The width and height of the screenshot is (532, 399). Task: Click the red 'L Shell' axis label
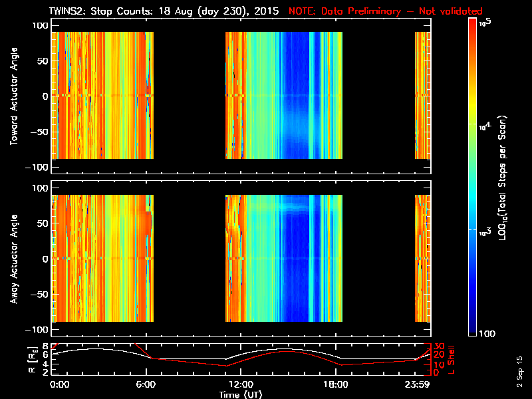coord(452,358)
